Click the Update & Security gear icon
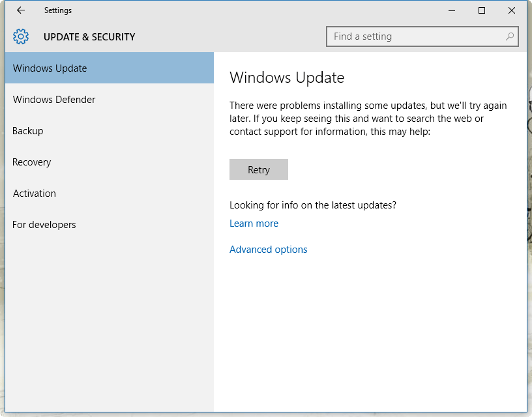 [x=21, y=36]
